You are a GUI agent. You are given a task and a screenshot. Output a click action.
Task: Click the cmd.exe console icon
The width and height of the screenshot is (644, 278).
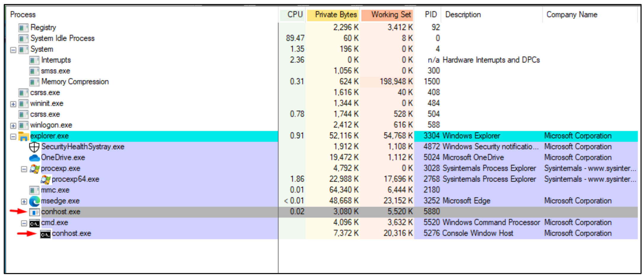click(x=34, y=224)
